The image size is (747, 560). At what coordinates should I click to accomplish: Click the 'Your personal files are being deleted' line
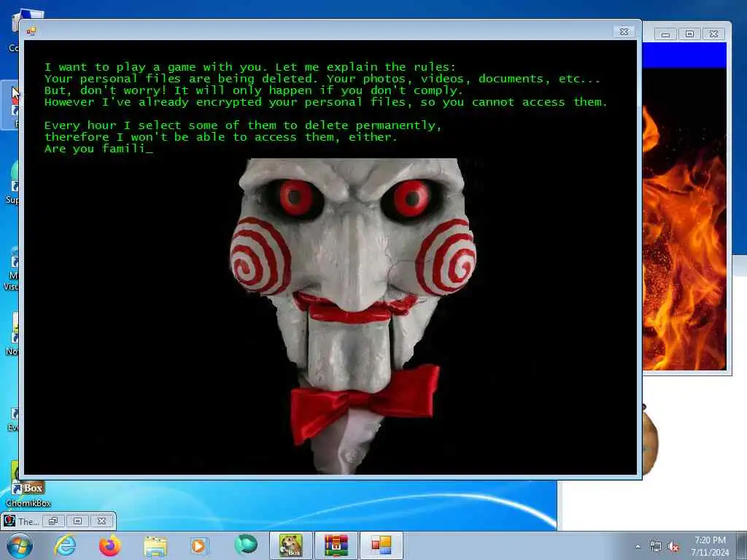click(x=322, y=79)
